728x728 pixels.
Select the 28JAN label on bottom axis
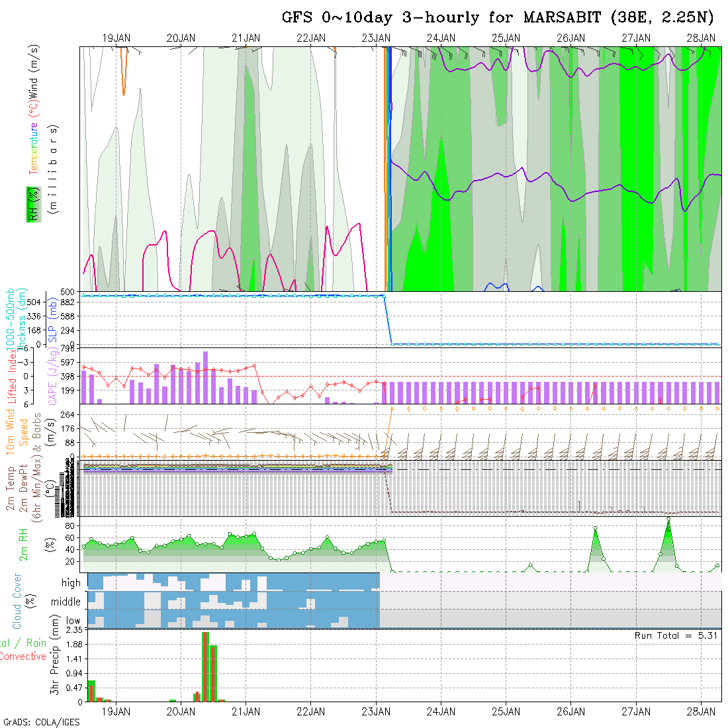701,711
